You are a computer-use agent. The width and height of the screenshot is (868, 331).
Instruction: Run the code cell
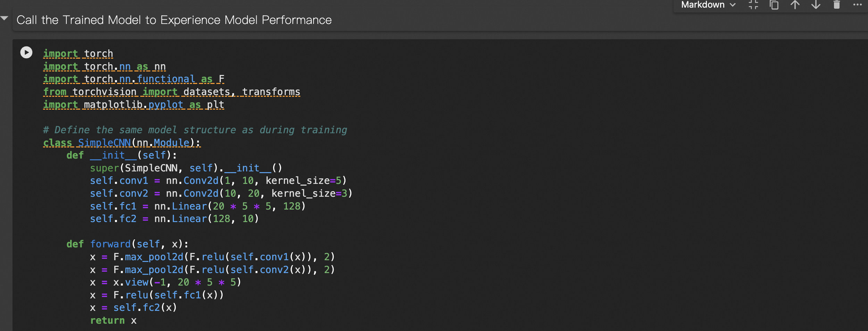(x=26, y=52)
